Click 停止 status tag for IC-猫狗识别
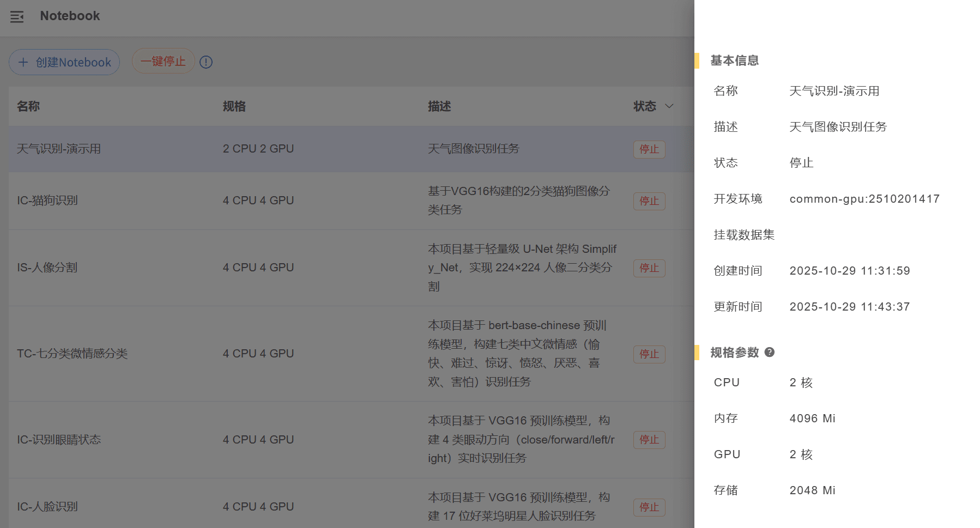980x528 pixels. tap(649, 201)
